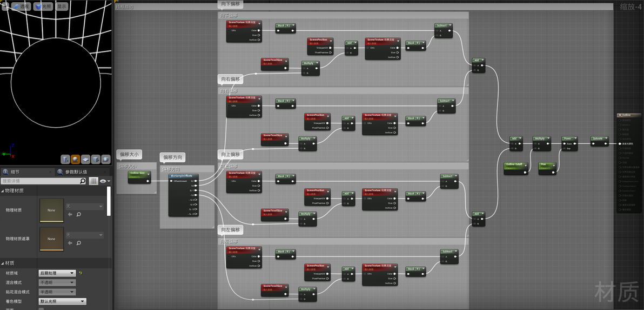Reset 材质域 to default with yellow arrow

pos(81,273)
